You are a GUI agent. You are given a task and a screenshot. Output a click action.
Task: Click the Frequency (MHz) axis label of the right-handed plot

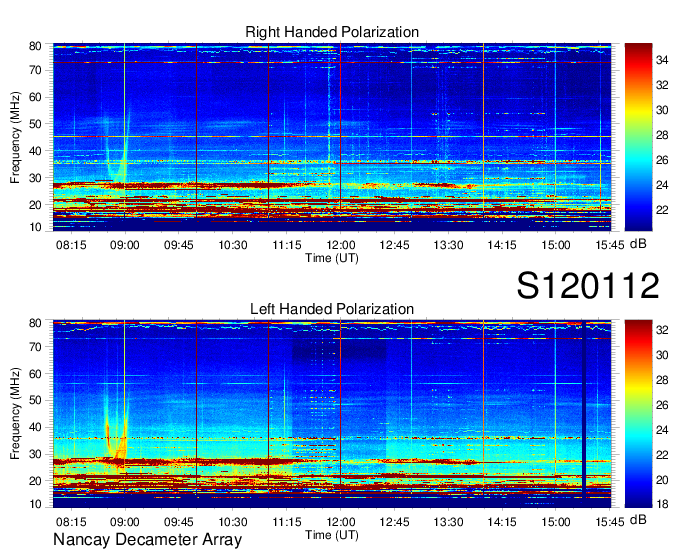(15, 137)
